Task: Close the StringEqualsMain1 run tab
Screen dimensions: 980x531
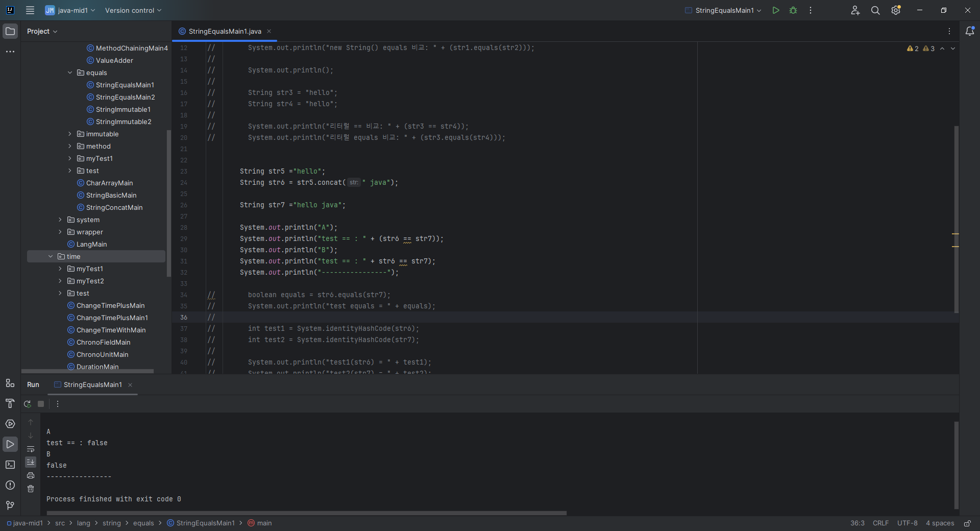Action: pos(130,385)
